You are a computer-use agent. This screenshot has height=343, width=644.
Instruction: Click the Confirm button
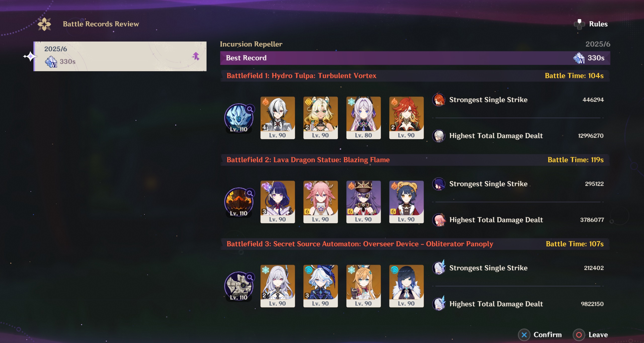coord(540,335)
